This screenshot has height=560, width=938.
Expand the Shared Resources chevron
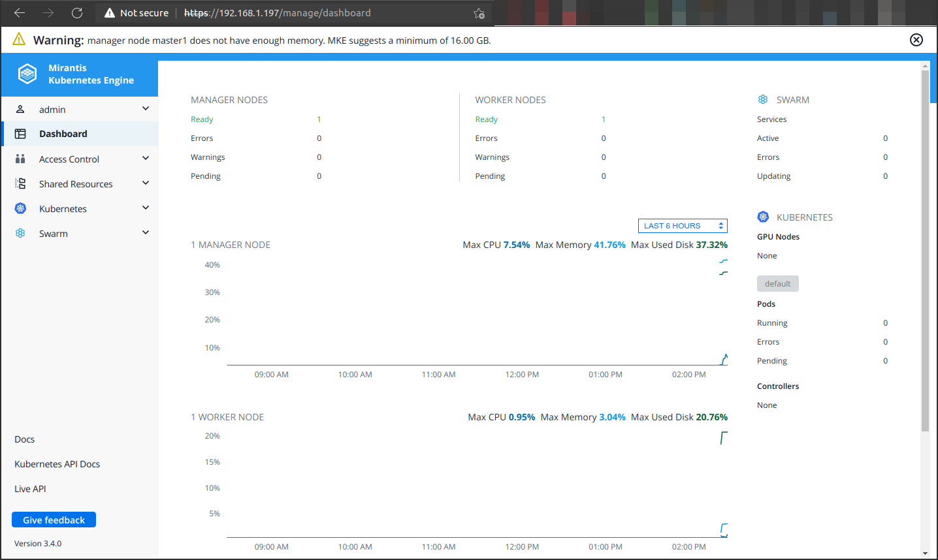click(146, 183)
